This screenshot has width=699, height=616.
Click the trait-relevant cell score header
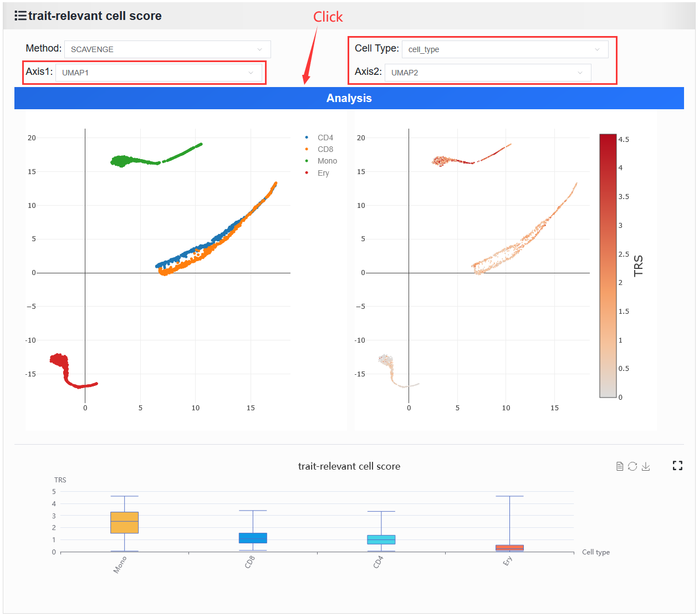coord(95,16)
